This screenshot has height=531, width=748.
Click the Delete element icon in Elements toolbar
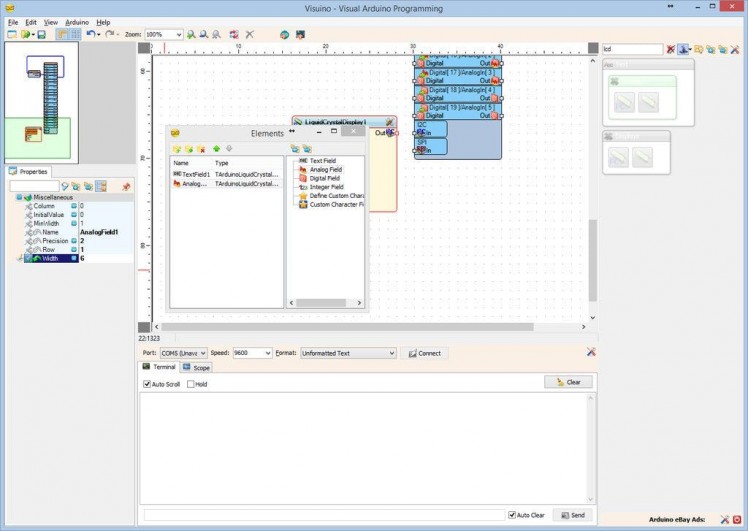click(x=202, y=148)
